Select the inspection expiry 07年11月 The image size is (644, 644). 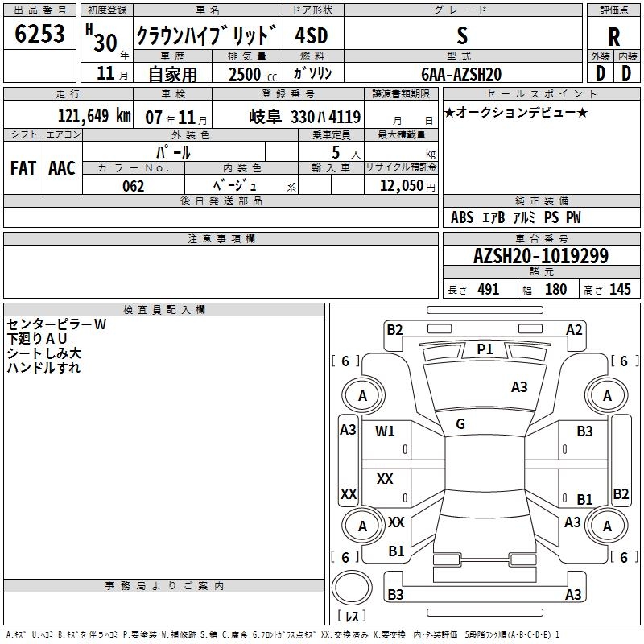[x=176, y=118]
